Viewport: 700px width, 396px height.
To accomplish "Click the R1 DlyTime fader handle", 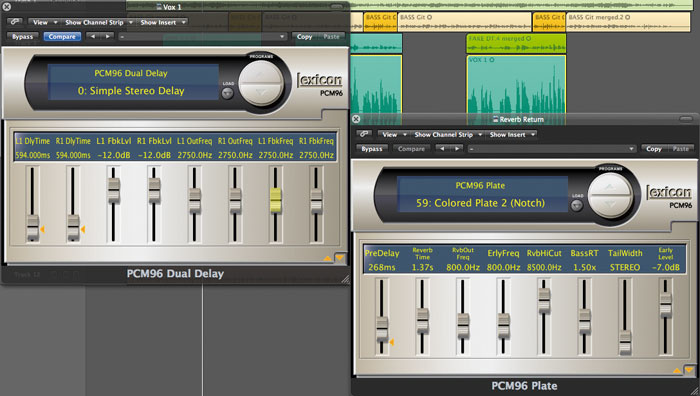I will [73, 228].
